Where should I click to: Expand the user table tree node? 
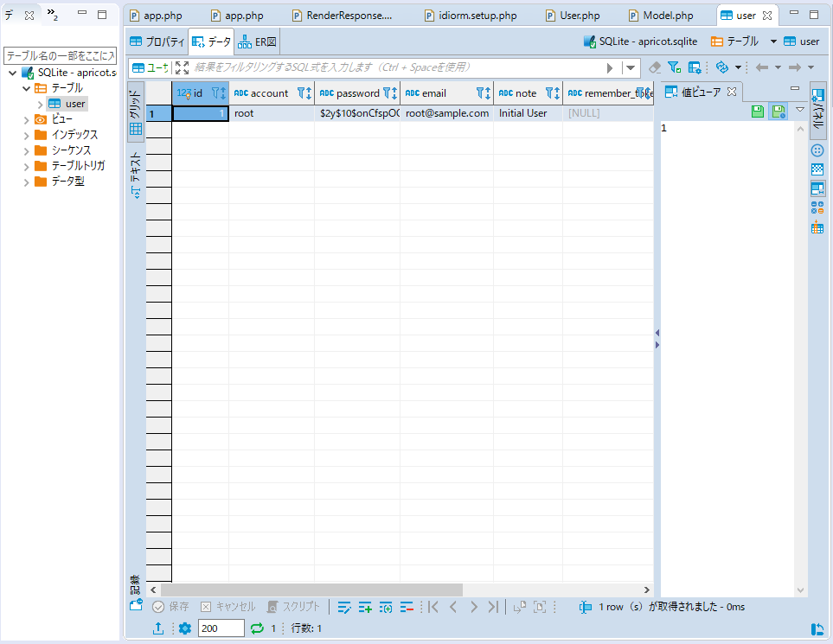[x=40, y=104]
